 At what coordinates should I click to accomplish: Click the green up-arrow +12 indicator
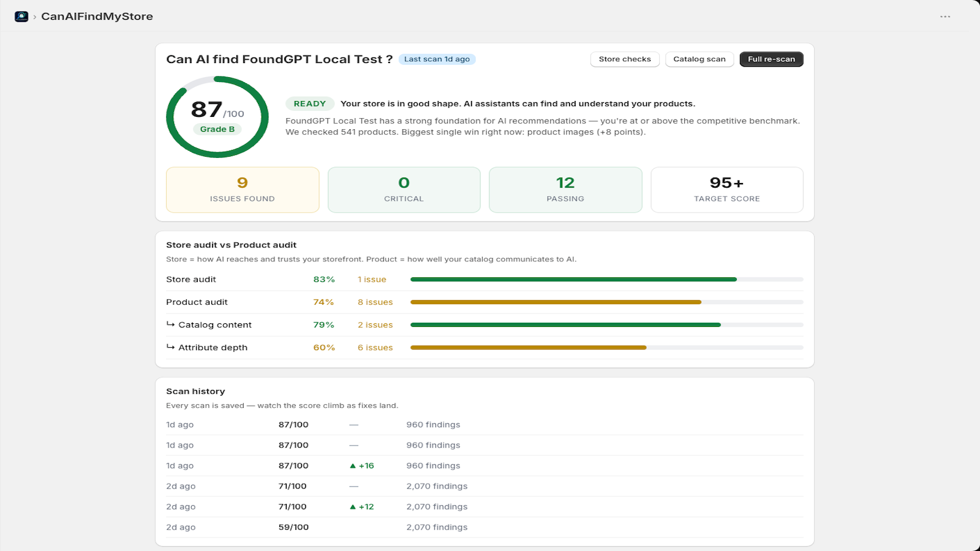pyautogui.click(x=362, y=507)
